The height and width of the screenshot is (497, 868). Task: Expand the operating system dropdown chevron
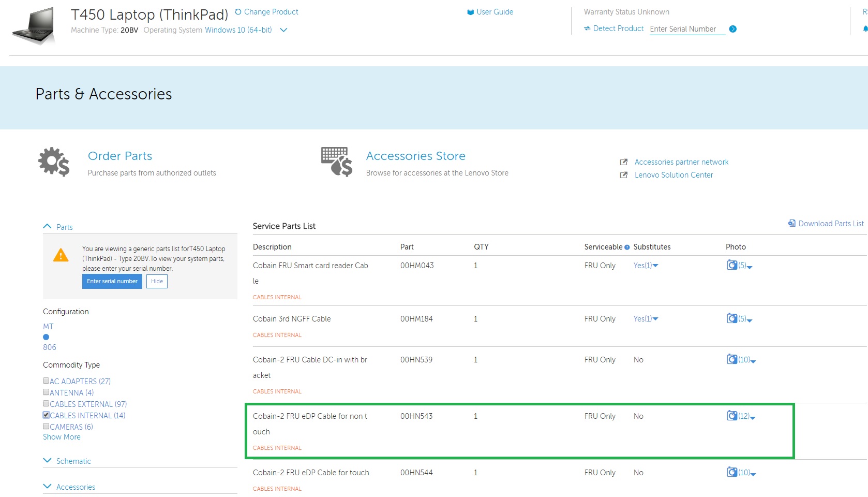[283, 30]
